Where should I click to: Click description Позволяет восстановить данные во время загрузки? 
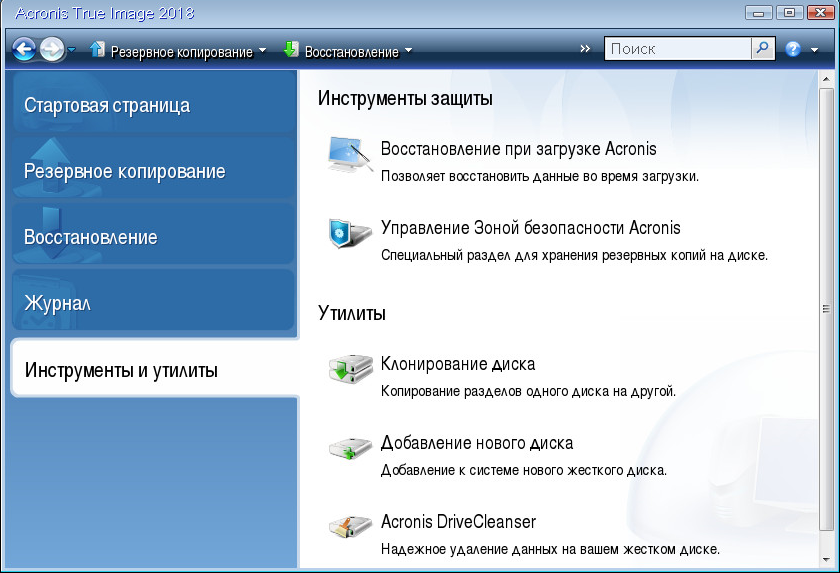[539, 176]
